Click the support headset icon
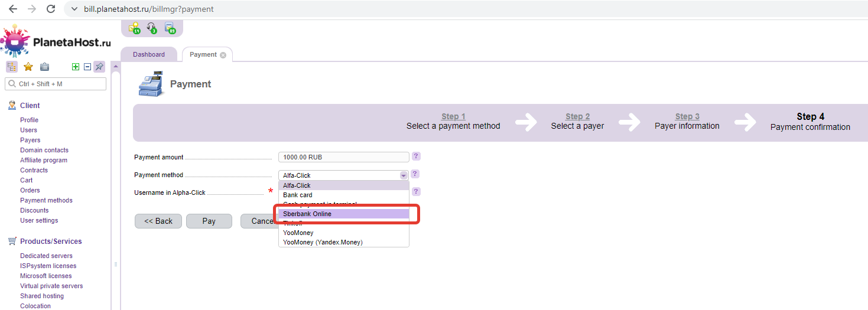 click(x=152, y=28)
